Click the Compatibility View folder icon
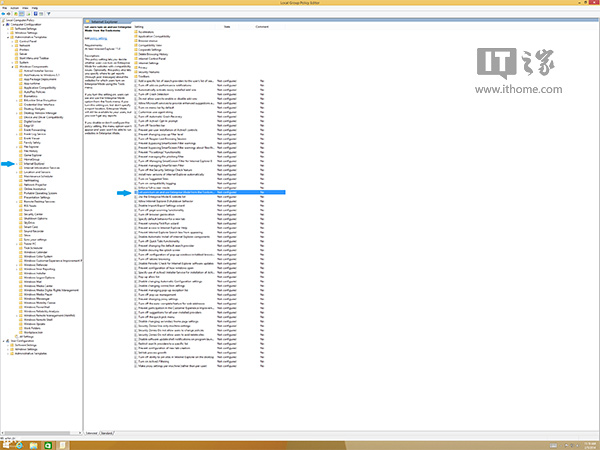 point(136,45)
